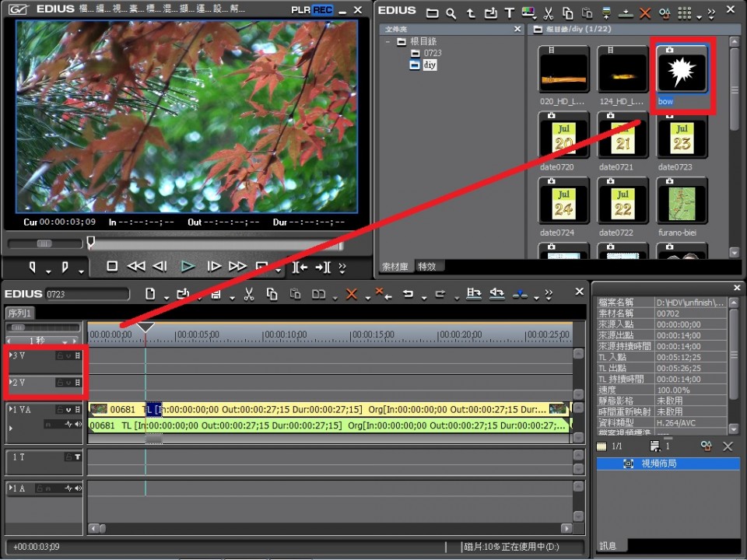Expand the 2 V track triangle
The width and height of the screenshot is (747, 560).
click(x=10, y=383)
